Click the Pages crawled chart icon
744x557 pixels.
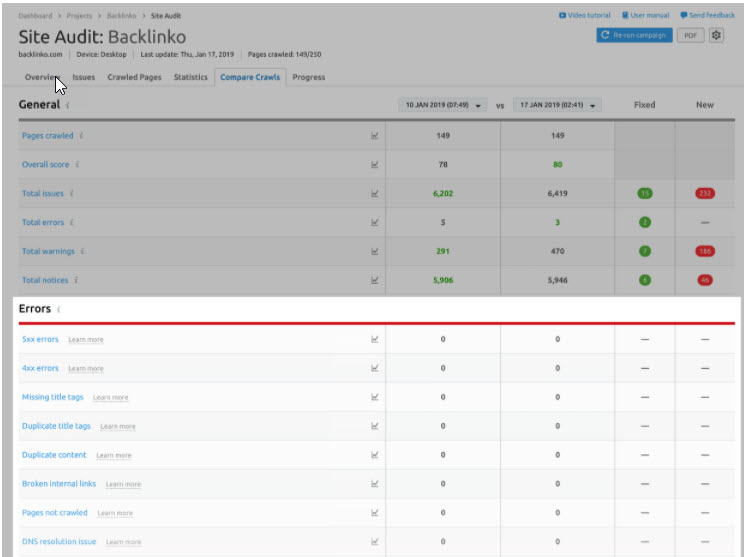click(374, 136)
